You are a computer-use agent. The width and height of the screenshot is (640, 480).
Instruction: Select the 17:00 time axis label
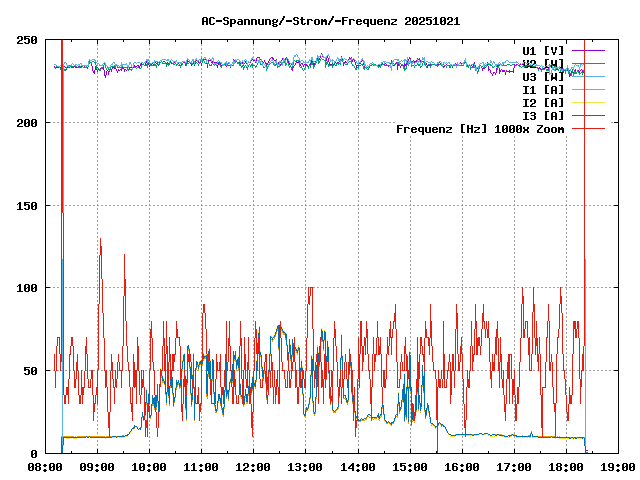(x=513, y=467)
